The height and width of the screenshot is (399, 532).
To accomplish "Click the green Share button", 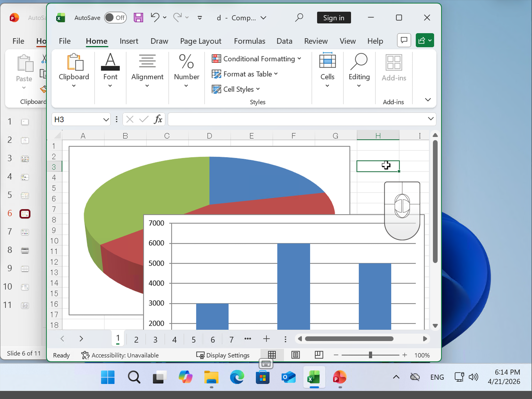I will [x=425, y=40].
